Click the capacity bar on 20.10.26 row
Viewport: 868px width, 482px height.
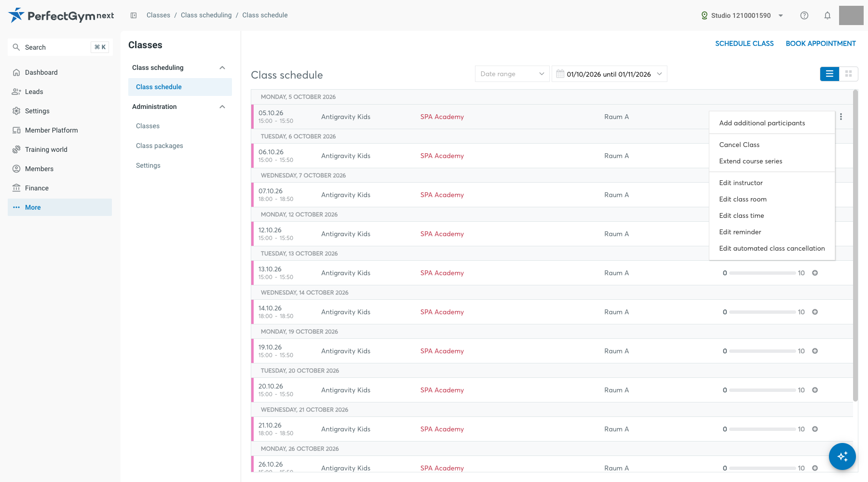[762, 390]
